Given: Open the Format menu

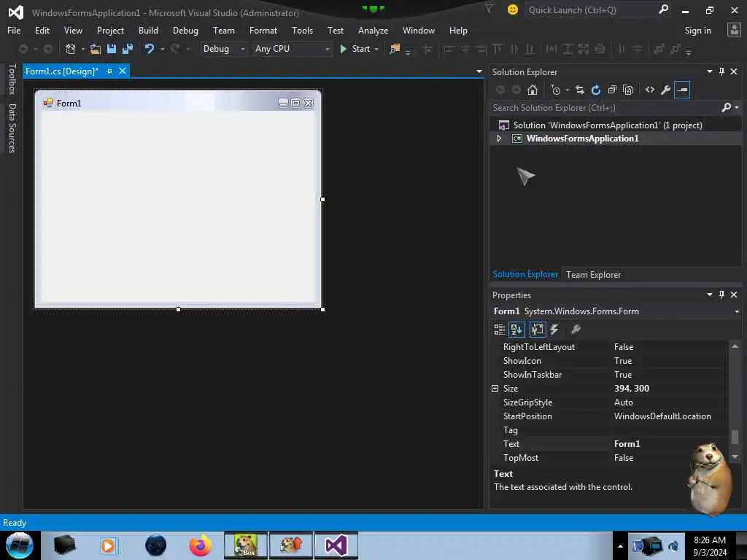Looking at the screenshot, I should click(263, 31).
